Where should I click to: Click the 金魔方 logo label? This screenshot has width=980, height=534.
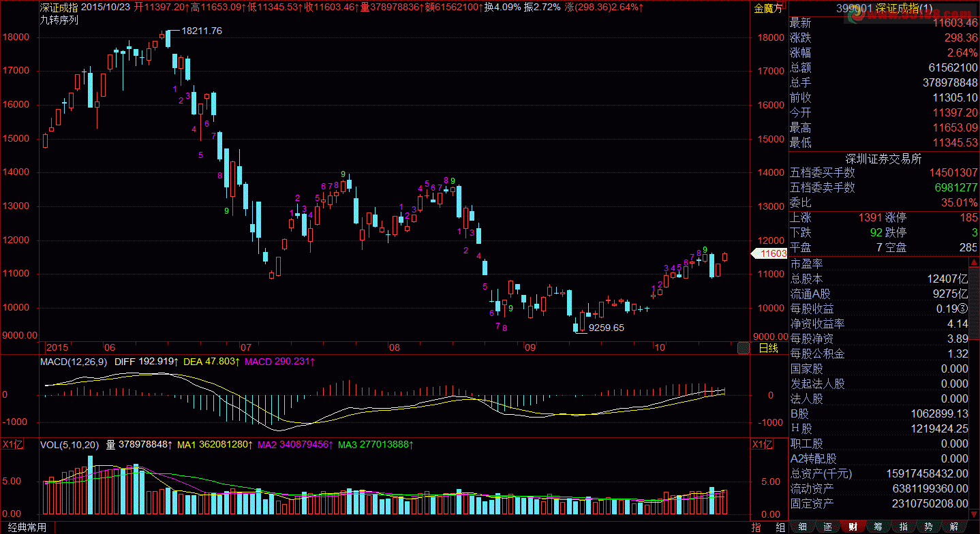pos(768,8)
